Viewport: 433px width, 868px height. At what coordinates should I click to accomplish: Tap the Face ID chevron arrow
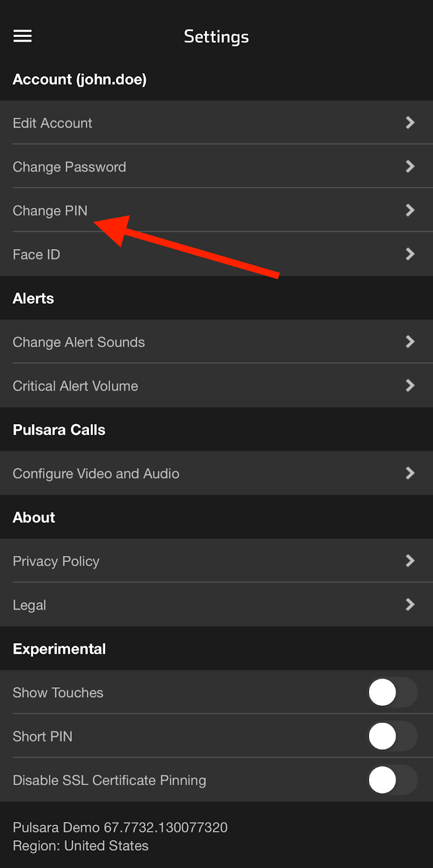(410, 254)
